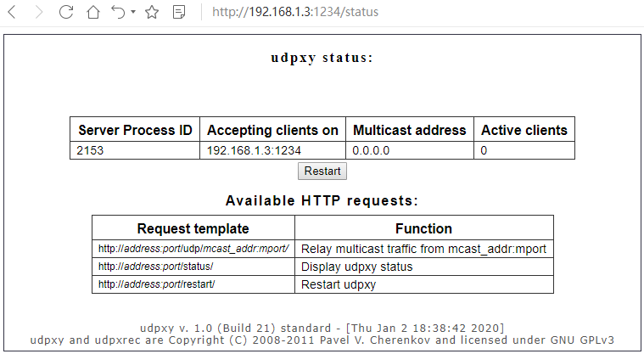
Task: Click the Request template header
Action: coord(193,228)
